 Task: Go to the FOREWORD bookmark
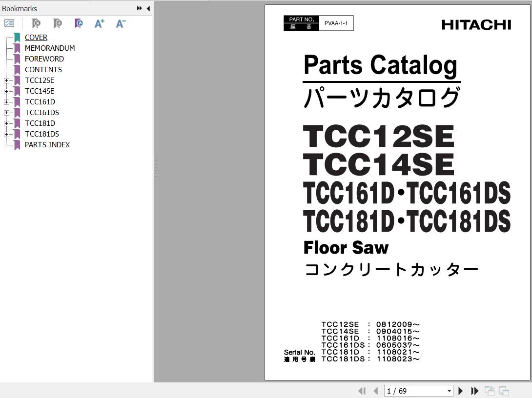tap(44, 59)
